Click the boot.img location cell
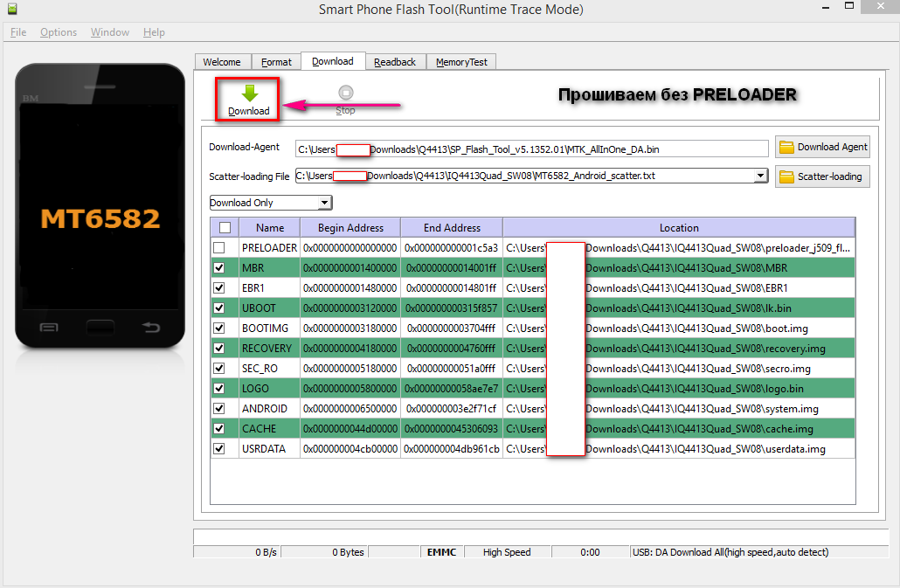The width and height of the screenshot is (900, 588). [679, 329]
